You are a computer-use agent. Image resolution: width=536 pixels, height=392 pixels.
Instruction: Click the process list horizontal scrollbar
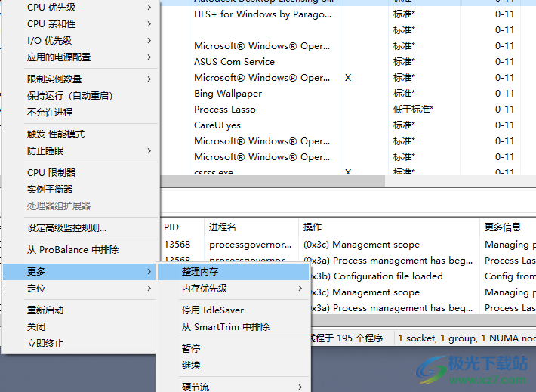click(x=273, y=181)
